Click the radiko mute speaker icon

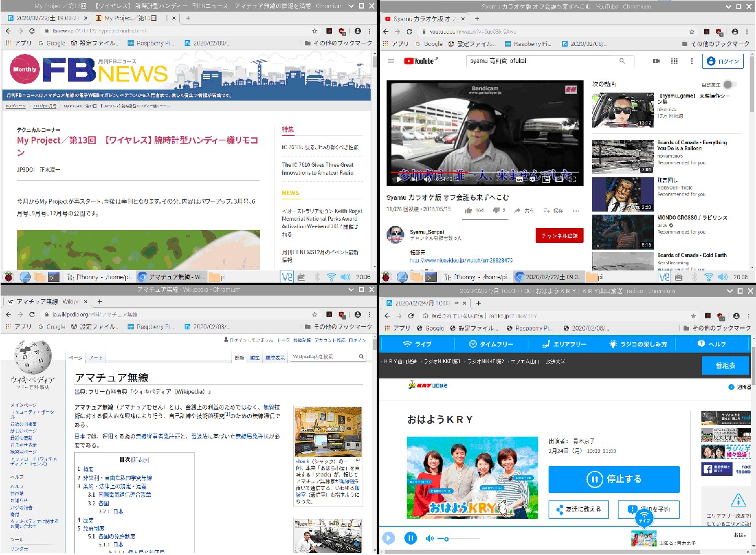tap(430, 538)
